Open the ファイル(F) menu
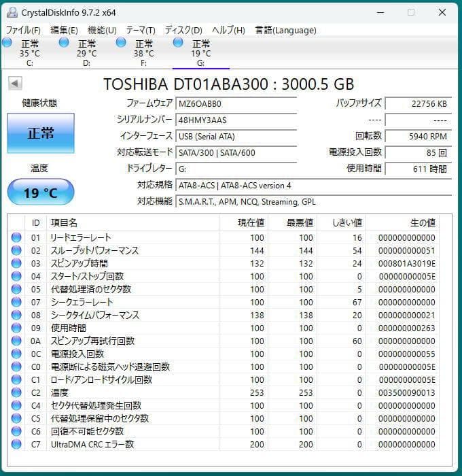Viewport: 462px width, 476px height. (23, 30)
